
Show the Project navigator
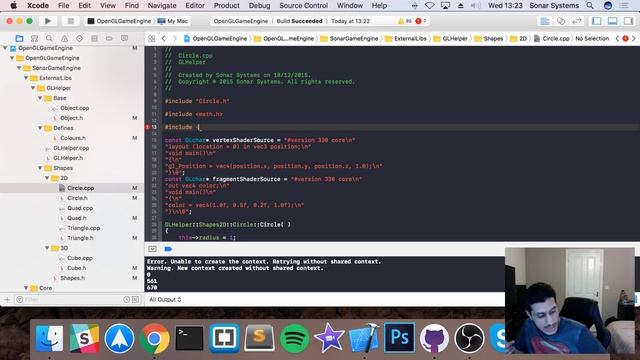coord(19,38)
